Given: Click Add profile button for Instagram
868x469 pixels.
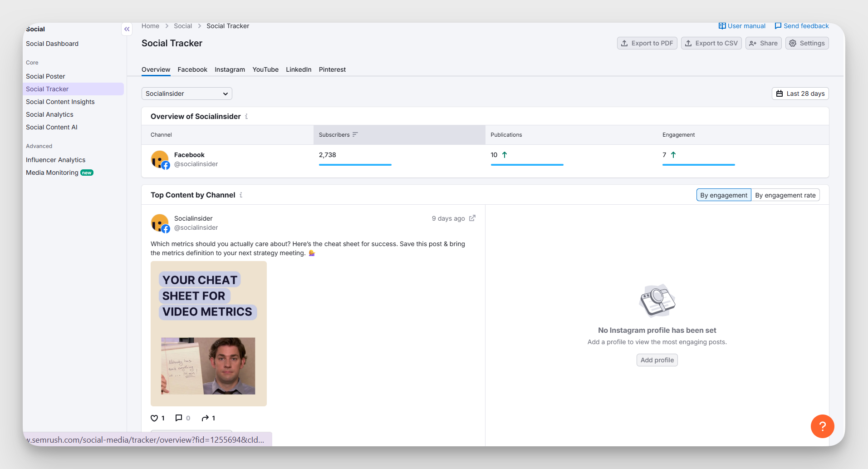Looking at the screenshot, I should tap(657, 360).
